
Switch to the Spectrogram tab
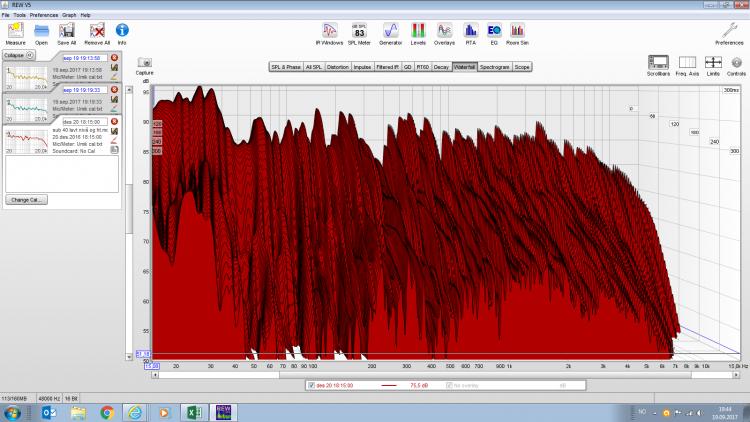pos(495,67)
